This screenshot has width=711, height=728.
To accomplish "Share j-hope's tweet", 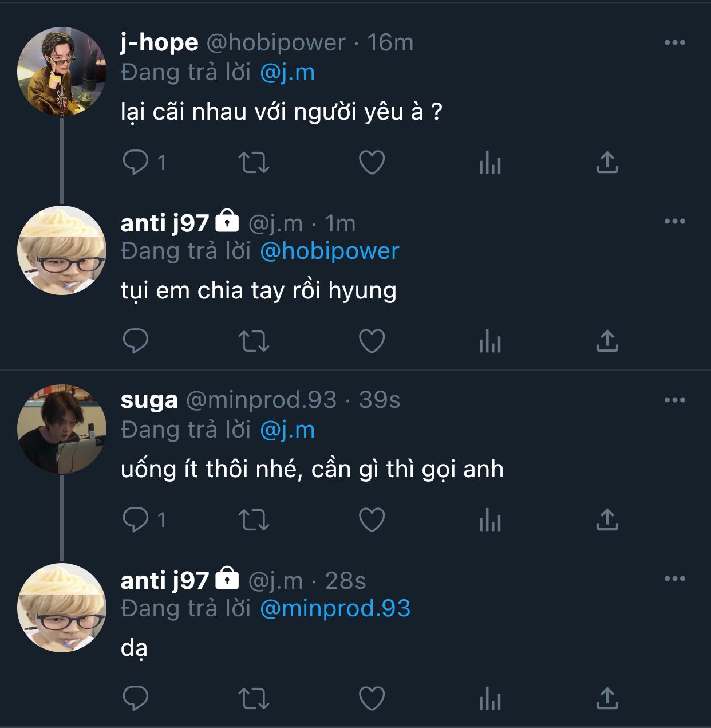I will point(607,162).
